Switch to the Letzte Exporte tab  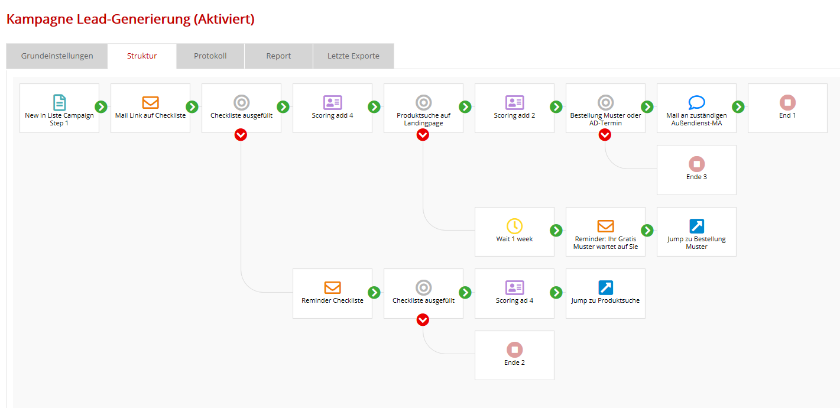click(354, 56)
